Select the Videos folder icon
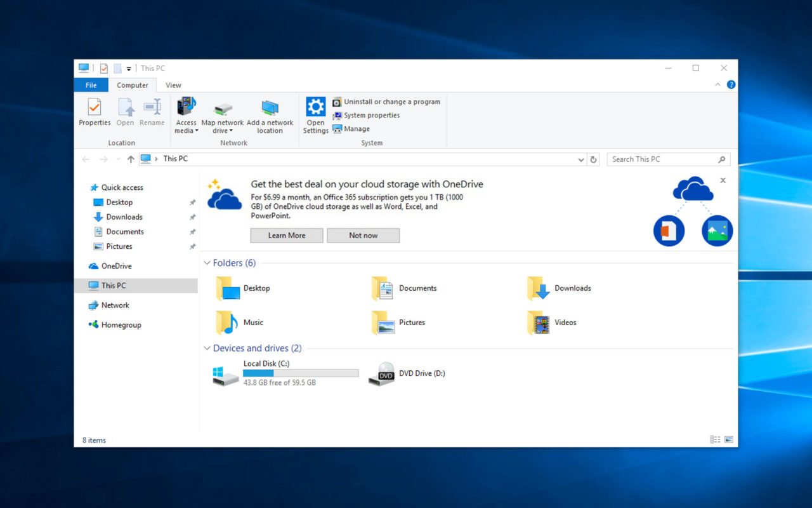This screenshot has height=508, width=812. tap(539, 323)
